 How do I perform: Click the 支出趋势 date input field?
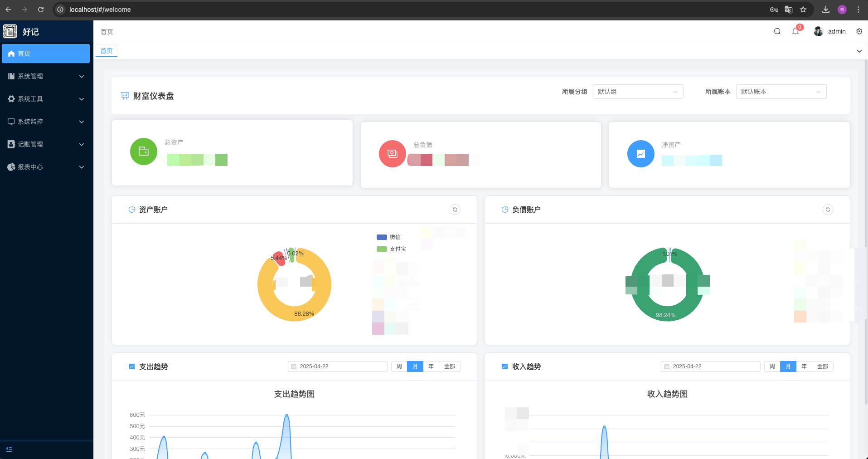tap(338, 366)
